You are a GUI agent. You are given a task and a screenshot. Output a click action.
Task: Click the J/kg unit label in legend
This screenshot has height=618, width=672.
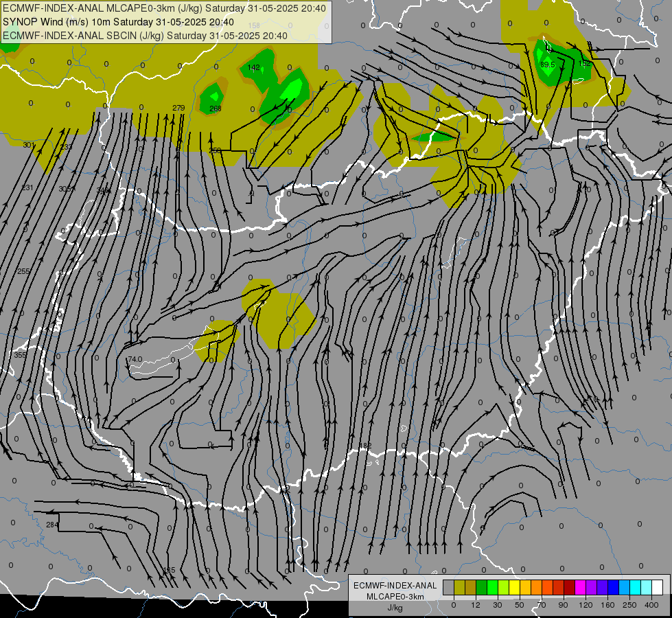395,608
